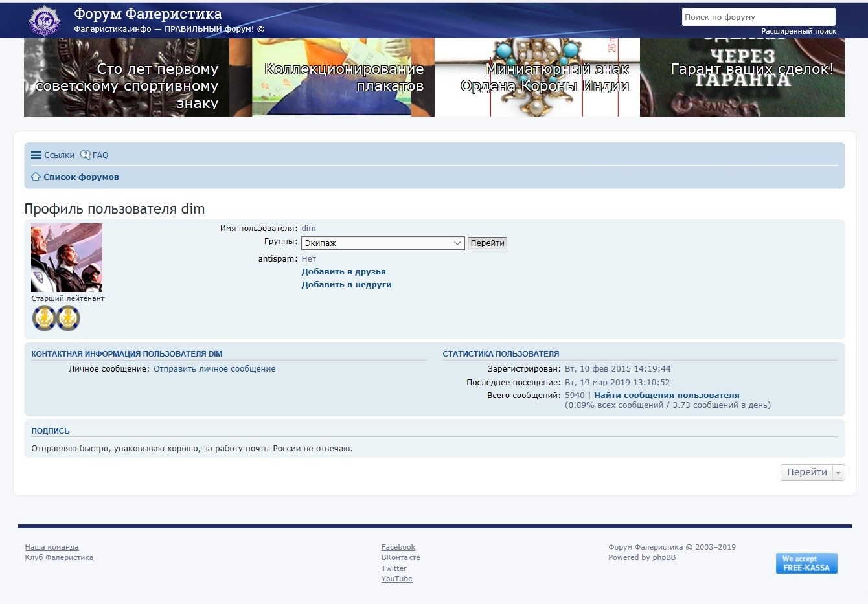Click Добавить в недруги link
Image resolution: width=868 pixels, height=604 pixels.
[346, 285]
